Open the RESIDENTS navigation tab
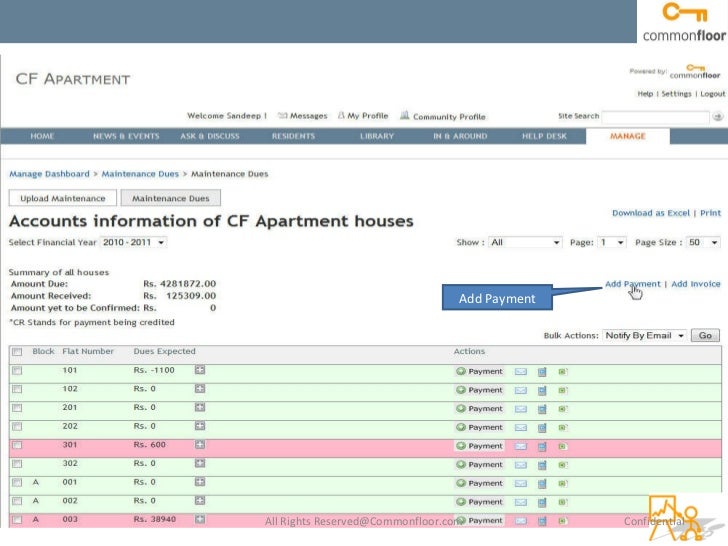Screen dimensions: 728x546 [293, 136]
